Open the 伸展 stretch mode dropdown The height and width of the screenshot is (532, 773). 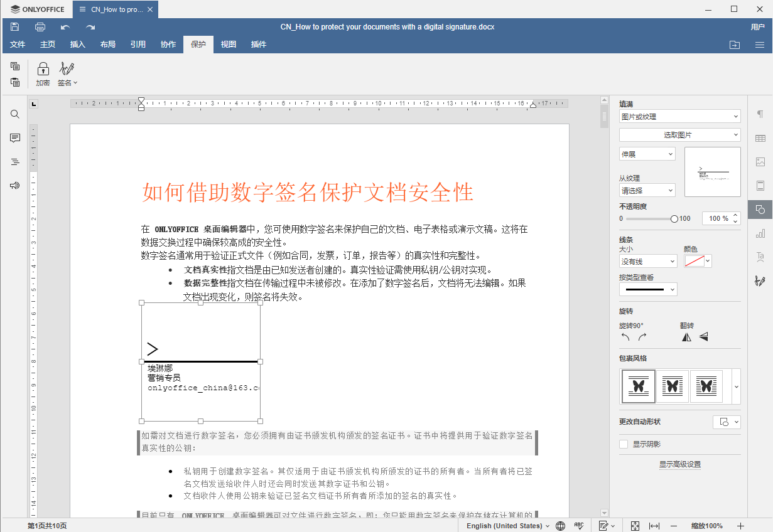pos(647,154)
